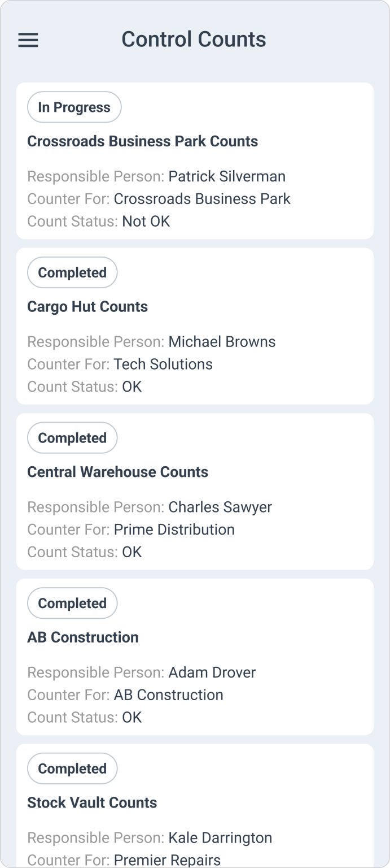
Task: Tap Counter For Prime Distribution
Action: (x=174, y=530)
